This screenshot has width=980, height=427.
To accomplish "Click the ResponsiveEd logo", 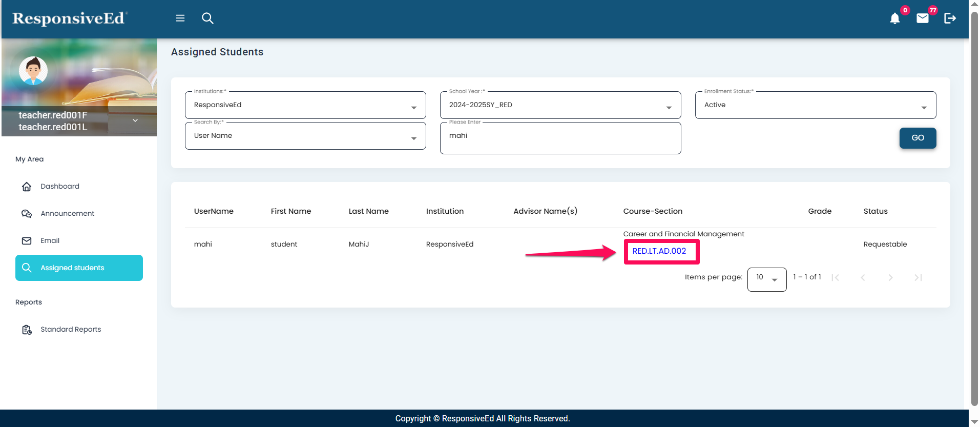I will pos(69,18).
